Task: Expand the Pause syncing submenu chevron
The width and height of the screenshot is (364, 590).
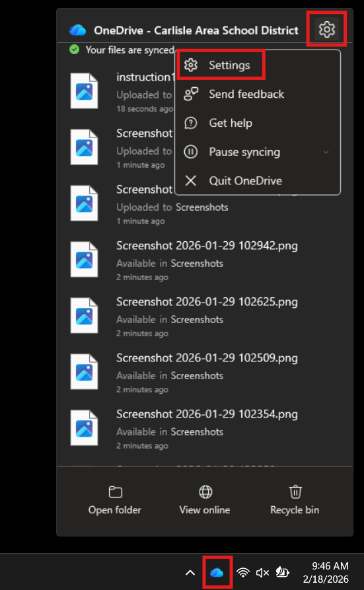Action: tap(326, 152)
